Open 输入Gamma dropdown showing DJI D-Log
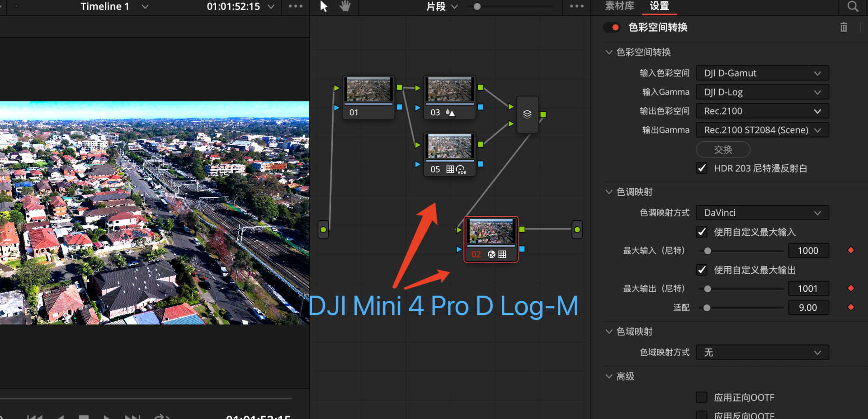 (x=762, y=92)
